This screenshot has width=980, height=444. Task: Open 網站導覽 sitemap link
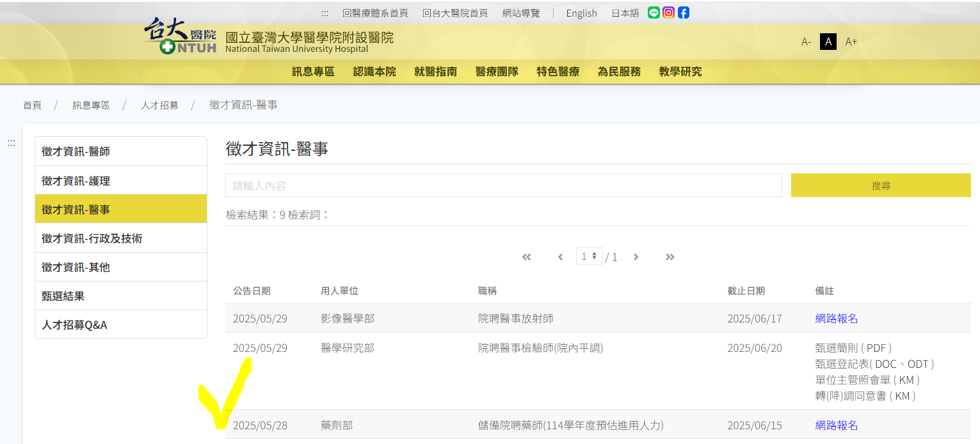(x=521, y=13)
